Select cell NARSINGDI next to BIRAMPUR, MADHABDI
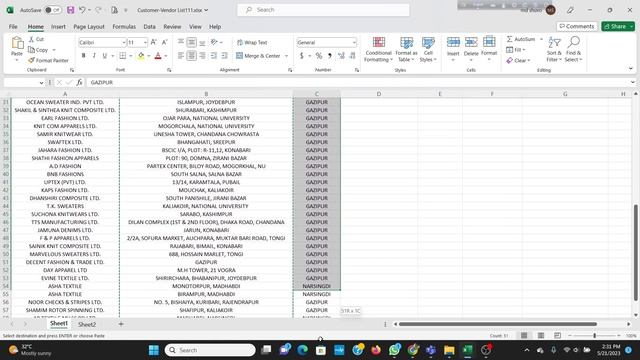This screenshot has height=360, width=640. (317, 294)
